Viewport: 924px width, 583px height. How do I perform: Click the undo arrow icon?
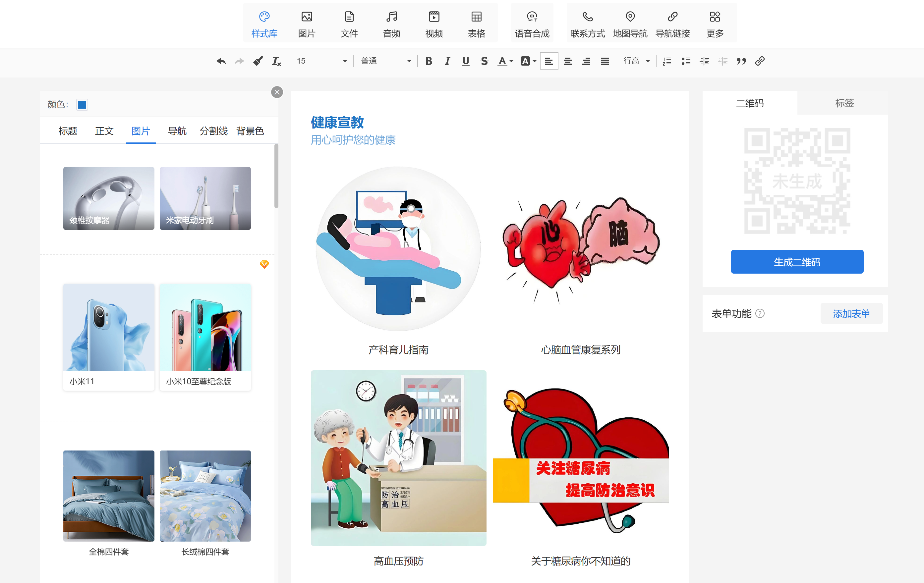[221, 61]
